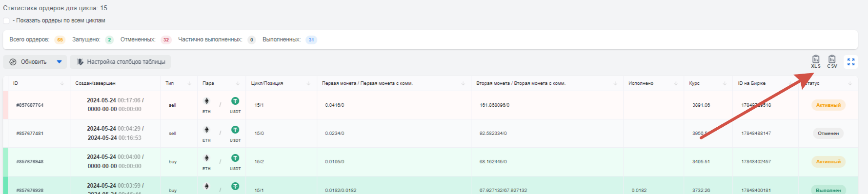Click executed amount 0.0182

pyautogui.click(x=639, y=191)
